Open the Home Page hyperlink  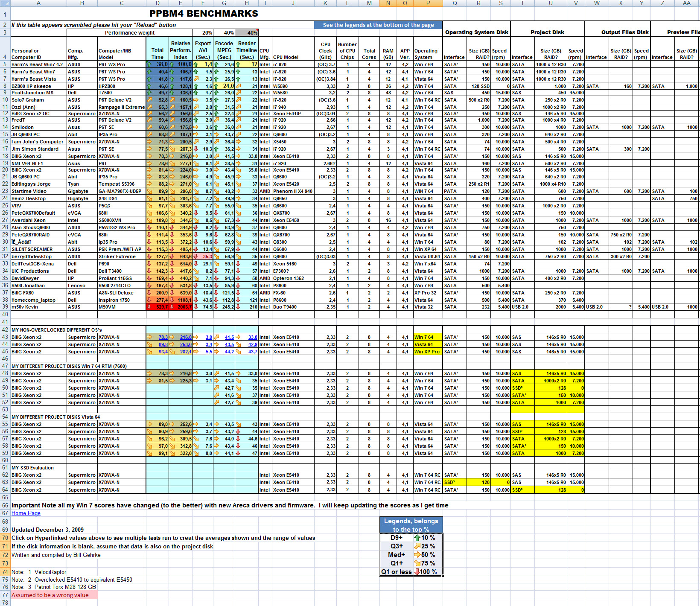[x=26, y=513]
